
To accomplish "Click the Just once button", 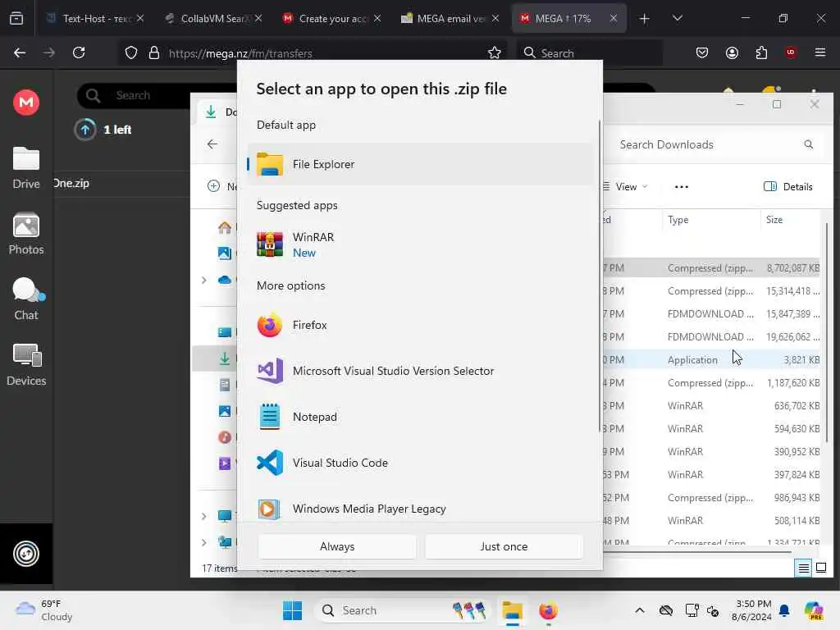I will coord(504,546).
